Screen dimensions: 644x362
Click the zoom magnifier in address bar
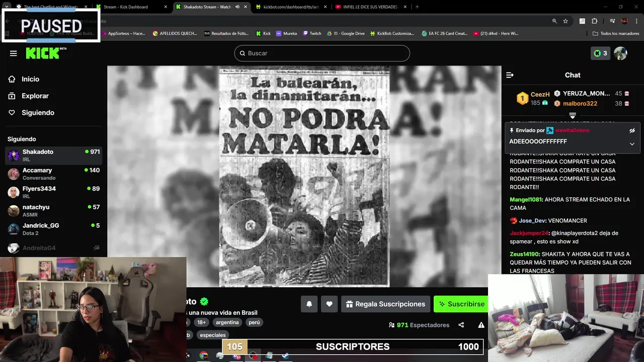pyautogui.click(x=554, y=21)
